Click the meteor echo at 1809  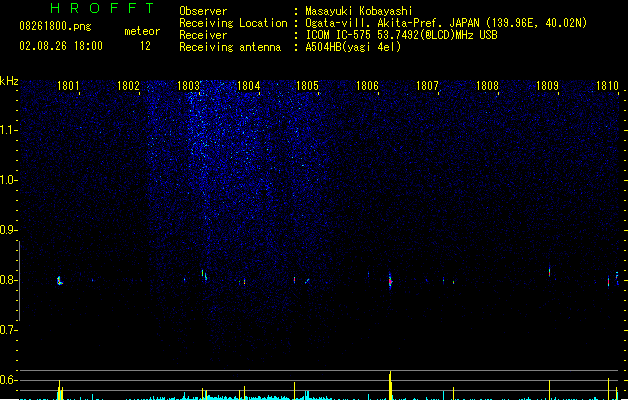[x=550, y=272]
